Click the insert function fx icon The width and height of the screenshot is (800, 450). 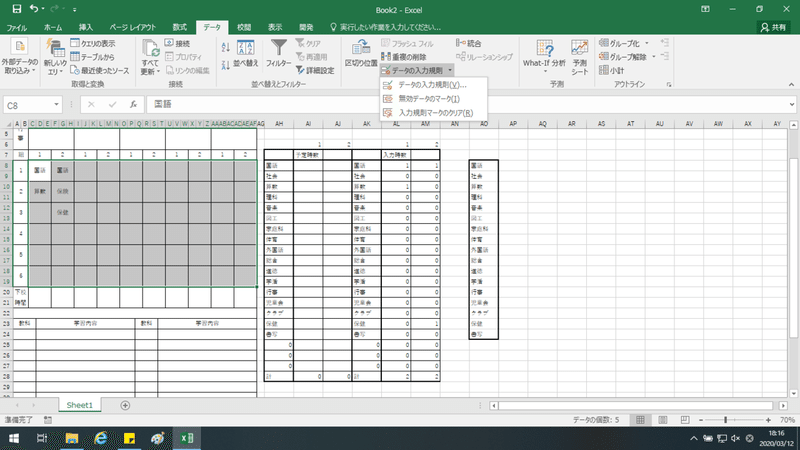pyautogui.click(x=133, y=105)
